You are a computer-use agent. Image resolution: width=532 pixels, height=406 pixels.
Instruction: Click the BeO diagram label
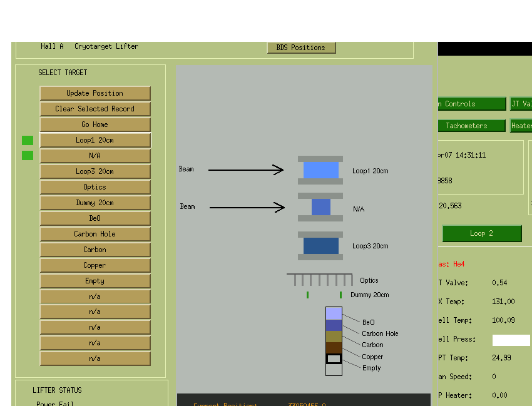click(x=369, y=322)
